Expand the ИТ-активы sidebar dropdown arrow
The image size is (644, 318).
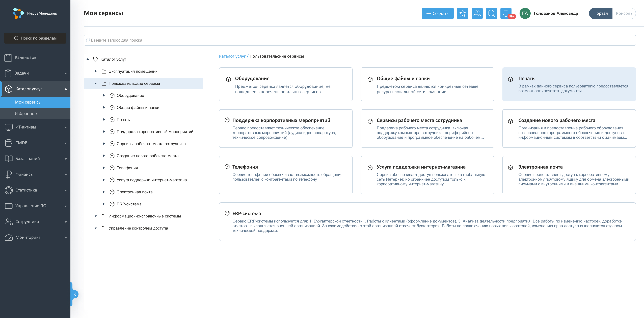(66, 127)
